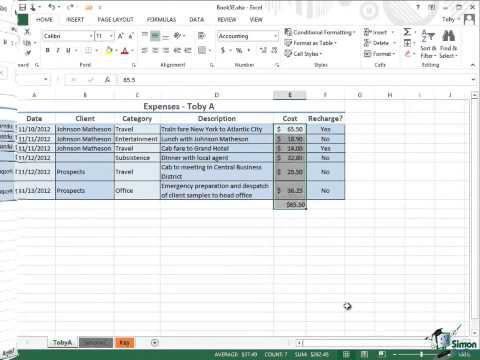
Task: Open the FORMULAS ribbon tab
Action: pyautogui.click(x=161, y=20)
